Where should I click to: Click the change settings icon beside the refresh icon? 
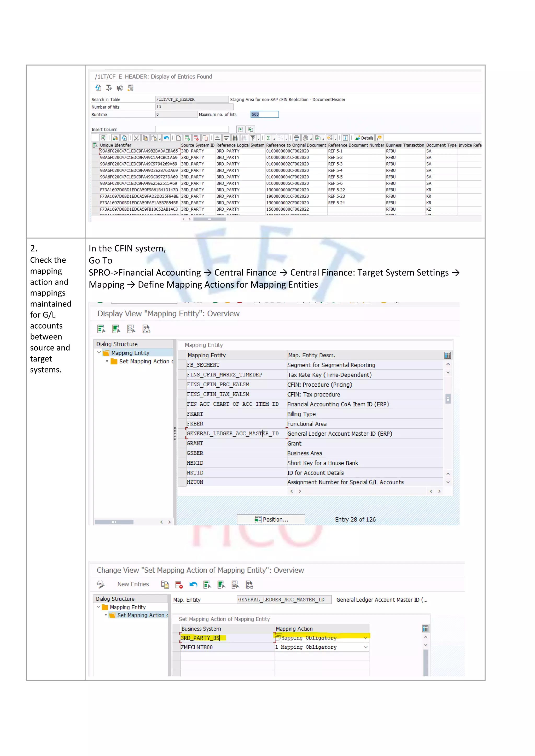pos(109,88)
